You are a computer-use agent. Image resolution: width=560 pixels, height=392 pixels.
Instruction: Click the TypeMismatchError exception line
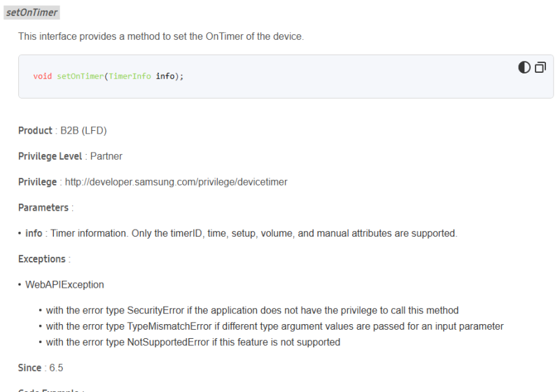pos(274,326)
